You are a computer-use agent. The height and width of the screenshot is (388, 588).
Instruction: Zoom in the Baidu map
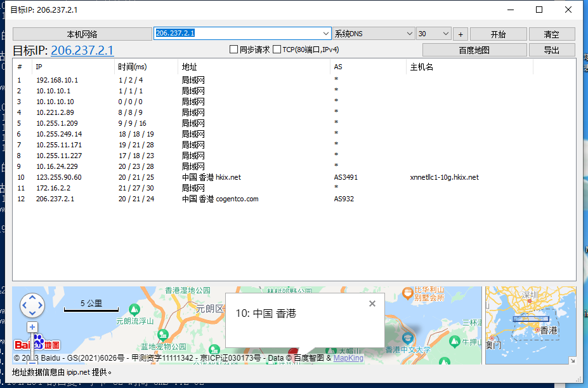click(32, 327)
